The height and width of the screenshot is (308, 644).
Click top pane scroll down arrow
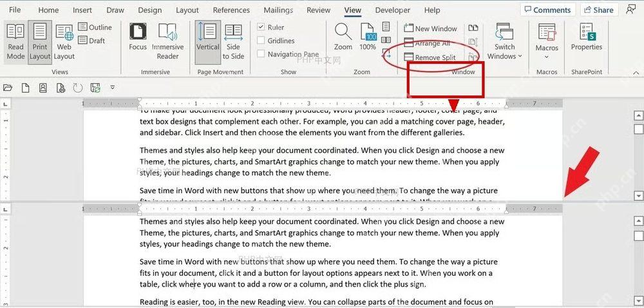(x=638, y=195)
